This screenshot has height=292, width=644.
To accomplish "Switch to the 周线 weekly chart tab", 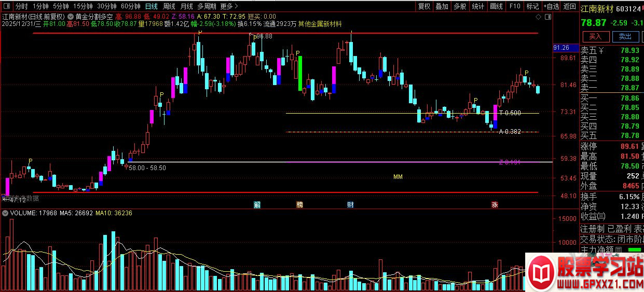I will [x=169, y=6].
